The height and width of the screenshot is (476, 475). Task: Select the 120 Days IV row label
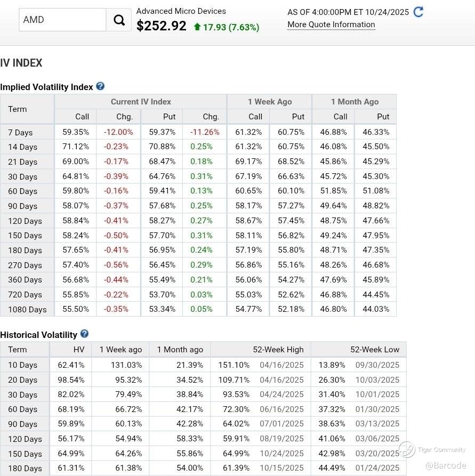pos(25,221)
